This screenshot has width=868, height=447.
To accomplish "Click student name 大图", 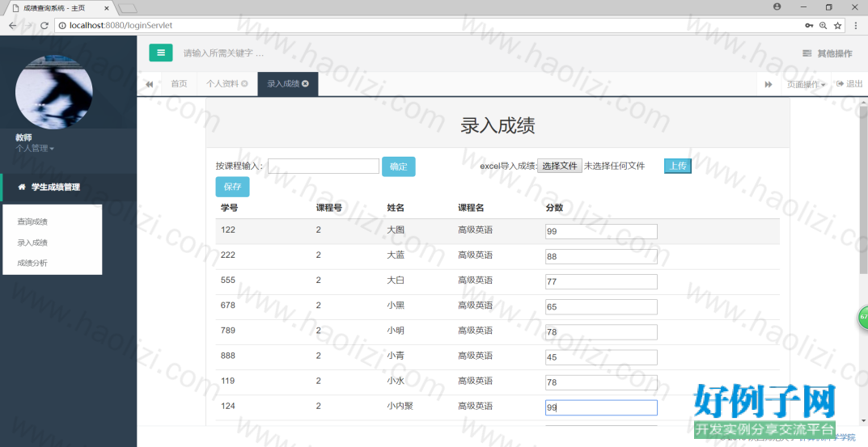I will [x=396, y=230].
